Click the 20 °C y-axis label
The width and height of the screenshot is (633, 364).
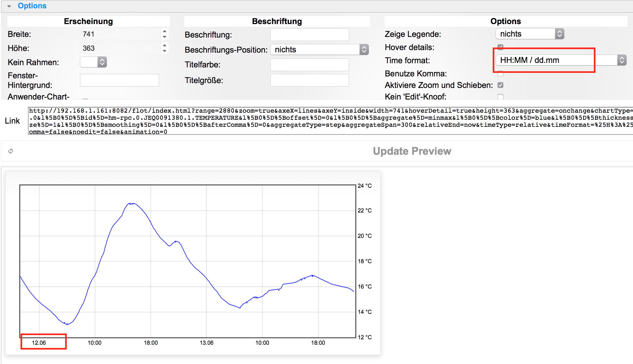click(x=365, y=236)
